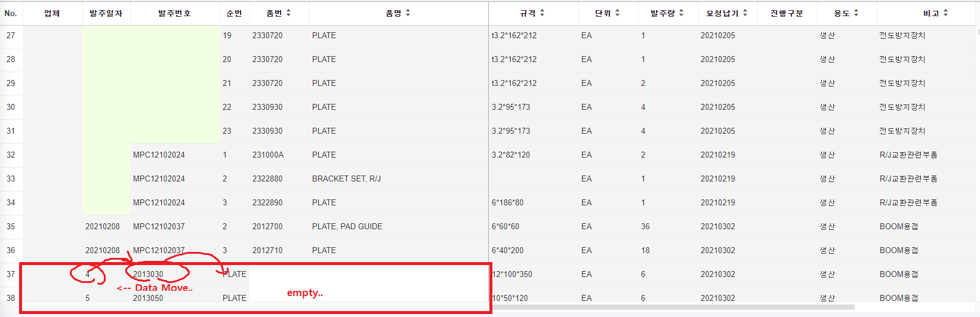Click the 진행구분 column header

[787, 13]
